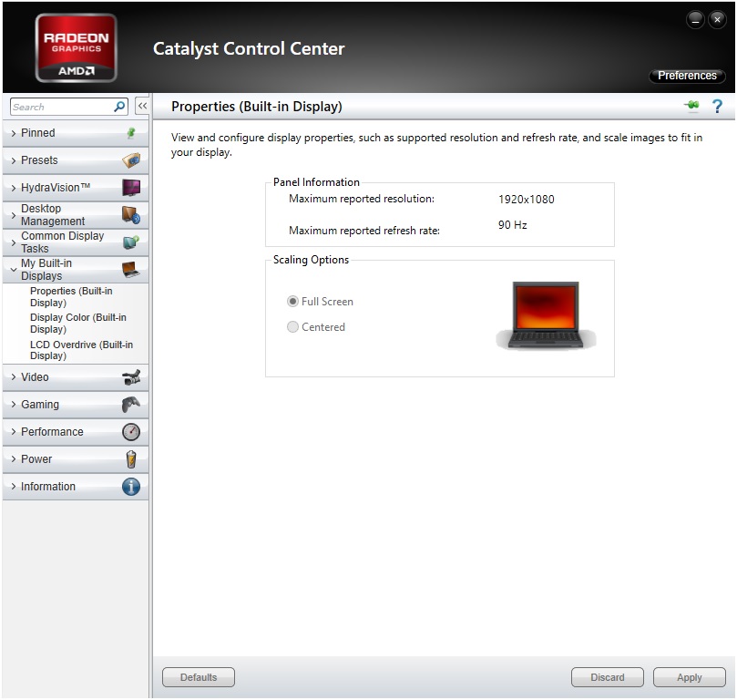Open the Preferences menu
Viewport: 737px width, 700px height.
pyautogui.click(x=687, y=76)
